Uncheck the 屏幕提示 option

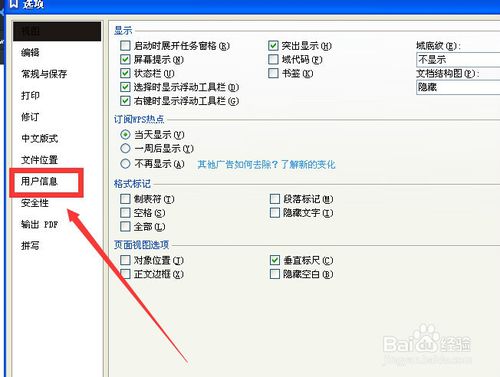pos(125,60)
